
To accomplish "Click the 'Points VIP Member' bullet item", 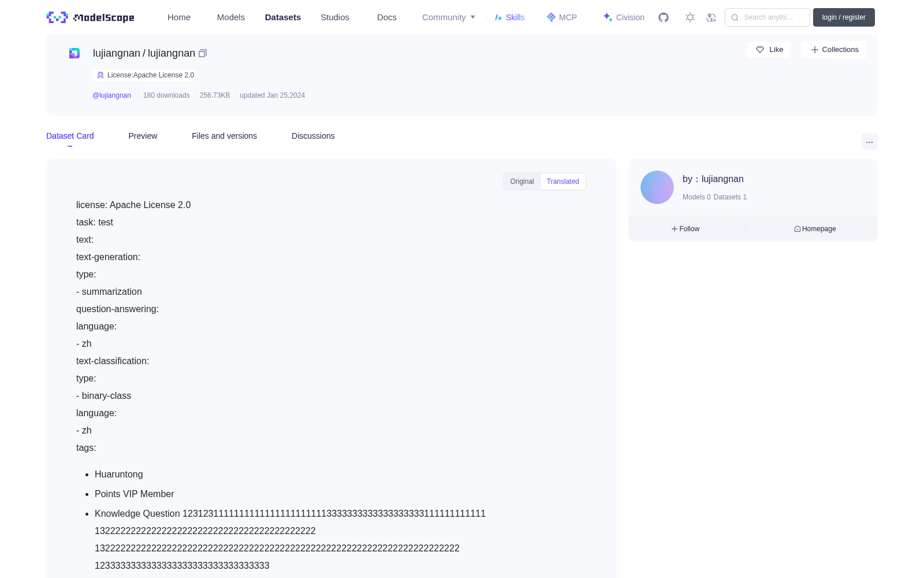I will click(x=135, y=494).
